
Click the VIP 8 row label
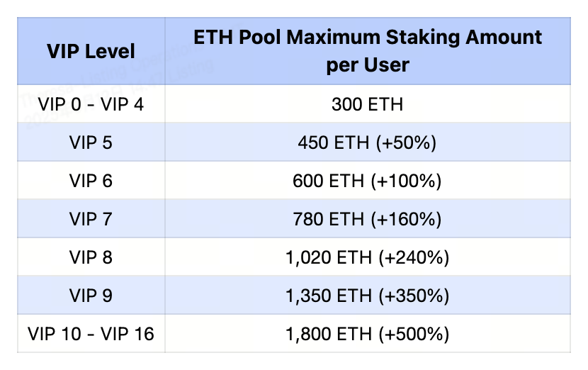tap(91, 257)
